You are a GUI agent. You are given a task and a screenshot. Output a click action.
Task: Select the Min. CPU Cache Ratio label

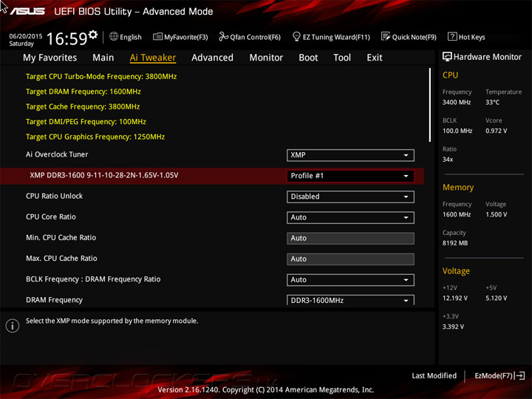click(x=61, y=237)
